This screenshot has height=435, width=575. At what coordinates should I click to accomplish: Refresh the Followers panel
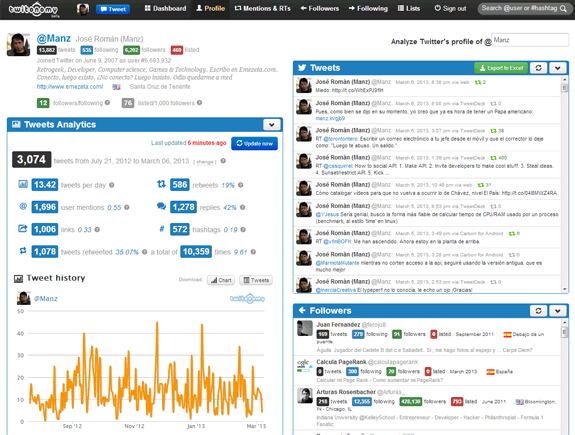(538, 311)
